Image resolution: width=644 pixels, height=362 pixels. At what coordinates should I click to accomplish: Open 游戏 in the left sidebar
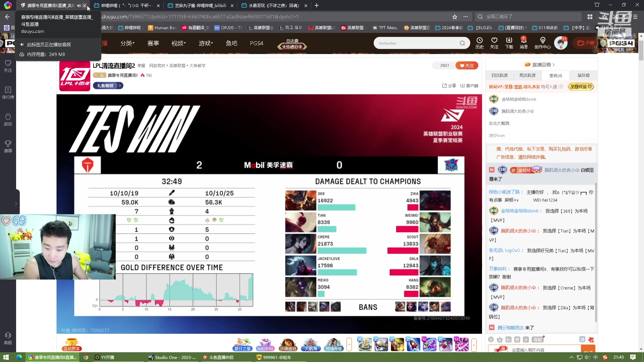click(8, 120)
